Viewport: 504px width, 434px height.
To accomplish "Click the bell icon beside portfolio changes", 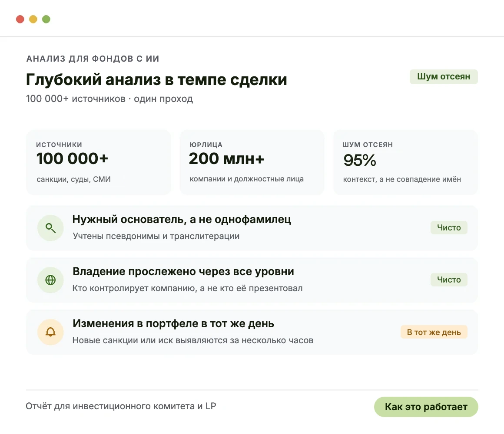I will pyautogui.click(x=50, y=332).
